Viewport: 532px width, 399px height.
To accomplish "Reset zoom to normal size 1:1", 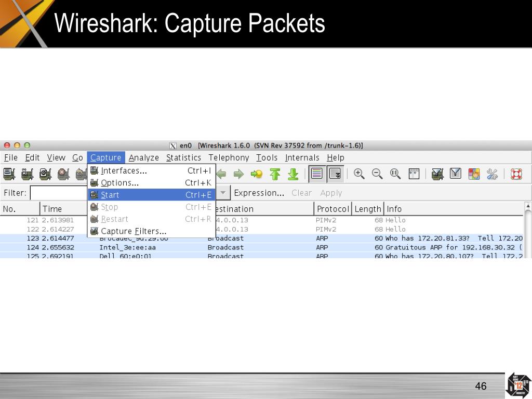I will 395,174.
